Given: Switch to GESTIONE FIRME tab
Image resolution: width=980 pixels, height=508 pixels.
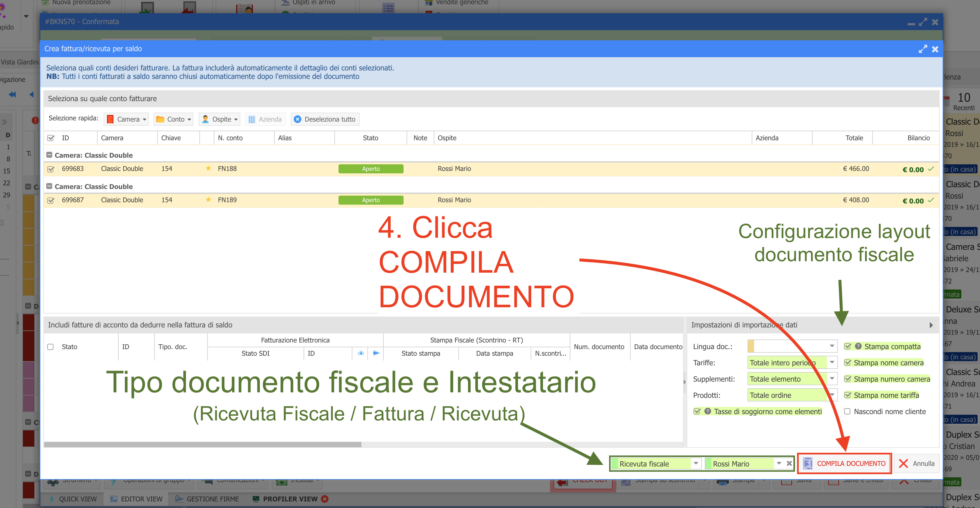Looking at the screenshot, I should pyautogui.click(x=207, y=499).
